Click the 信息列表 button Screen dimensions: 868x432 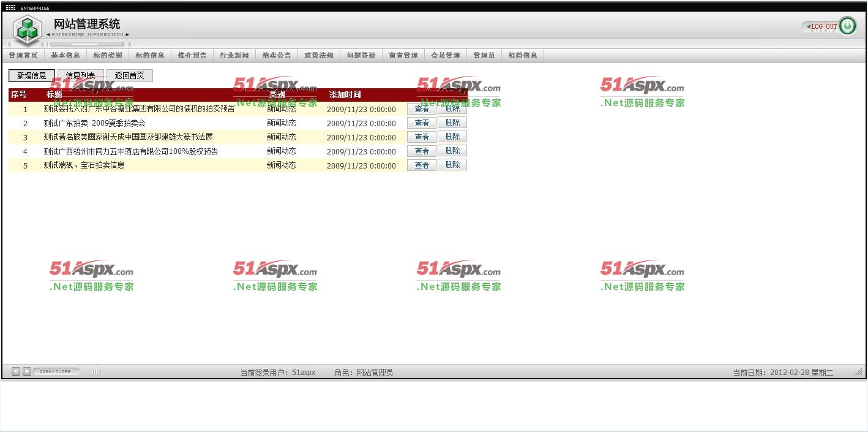click(x=80, y=75)
